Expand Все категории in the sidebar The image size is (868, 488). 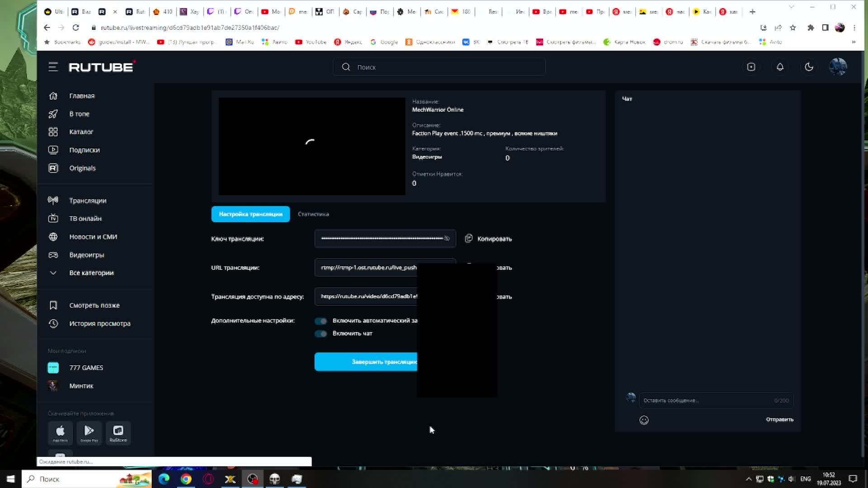91,273
